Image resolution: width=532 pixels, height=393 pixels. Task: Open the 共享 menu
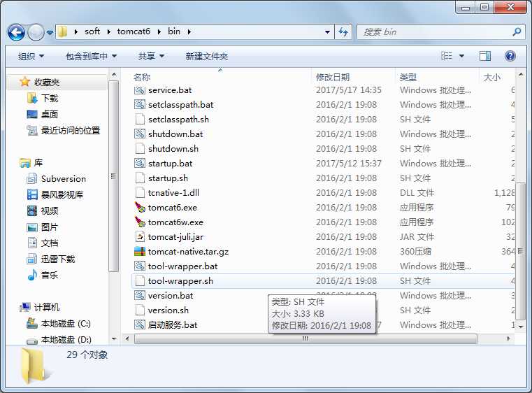click(151, 56)
